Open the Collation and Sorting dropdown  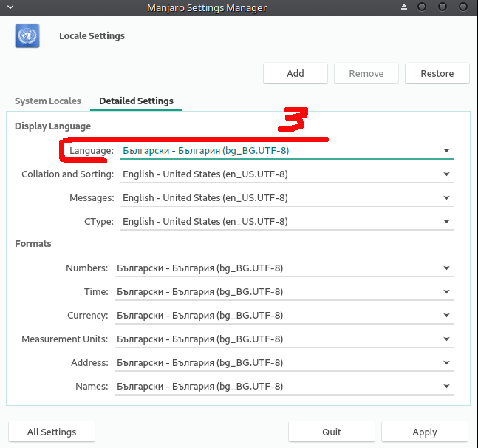coord(287,174)
